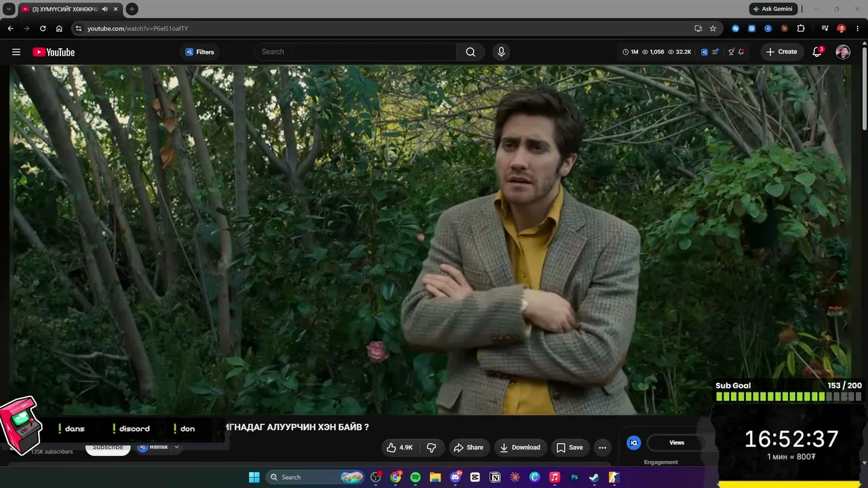Open File Explorer from the taskbar
The width and height of the screenshot is (868, 488).
pos(435,477)
